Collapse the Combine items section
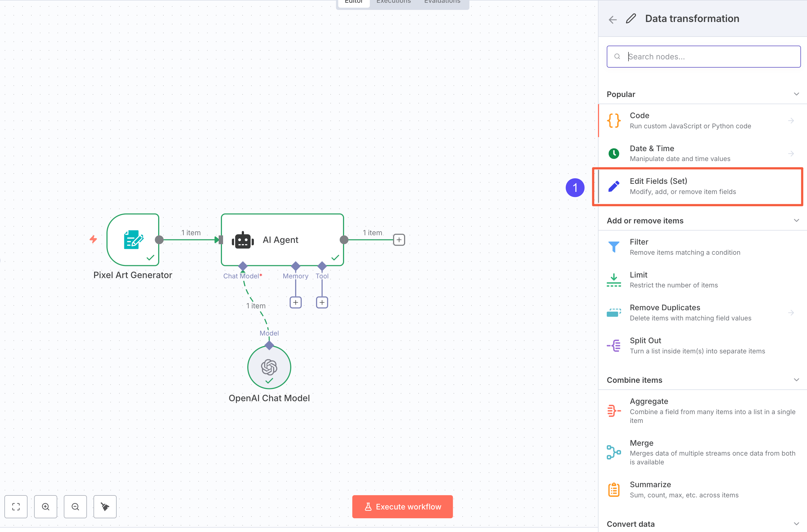807x532 pixels. (796, 380)
